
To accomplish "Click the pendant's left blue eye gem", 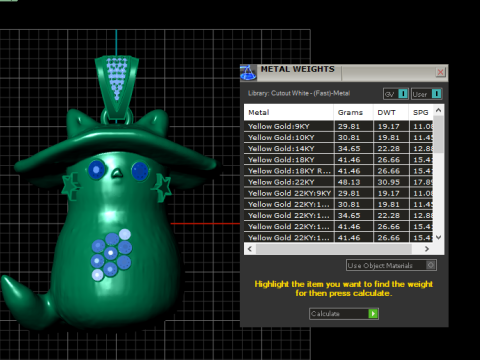I will pos(96,170).
